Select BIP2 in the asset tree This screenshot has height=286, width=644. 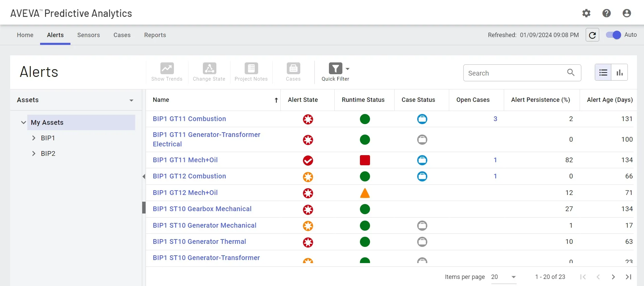point(48,153)
